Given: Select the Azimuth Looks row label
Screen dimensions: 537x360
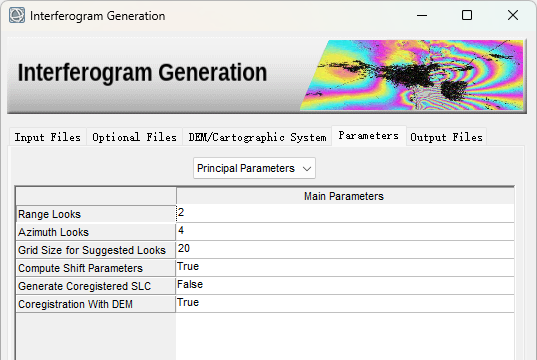Looking at the screenshot, I should point(96,232).
